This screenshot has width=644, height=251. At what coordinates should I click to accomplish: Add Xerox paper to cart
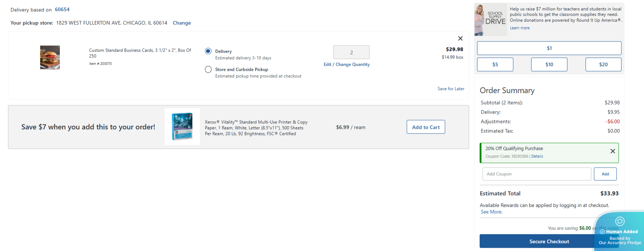pyautogui.click(x=426, y=127)
